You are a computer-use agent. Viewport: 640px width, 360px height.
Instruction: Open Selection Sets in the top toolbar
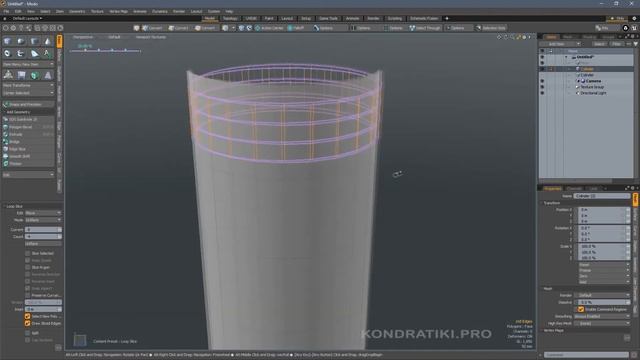(x=491, y=28)
